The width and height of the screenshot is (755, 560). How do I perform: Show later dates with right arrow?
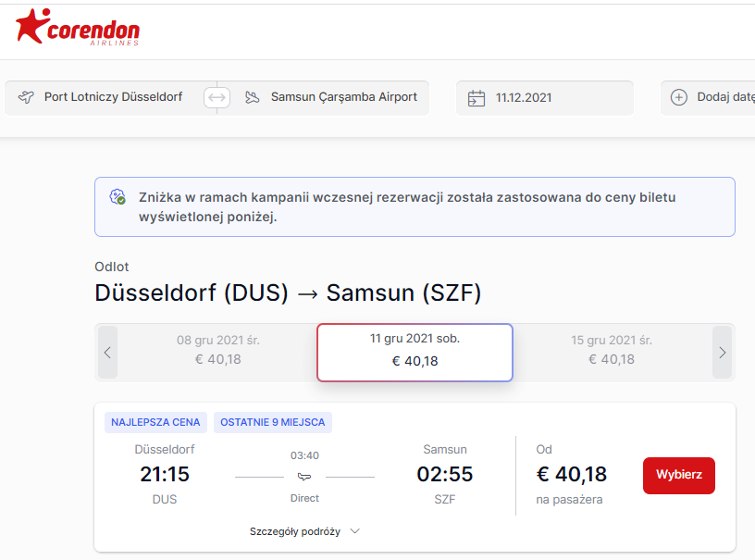tap(722, 353)
